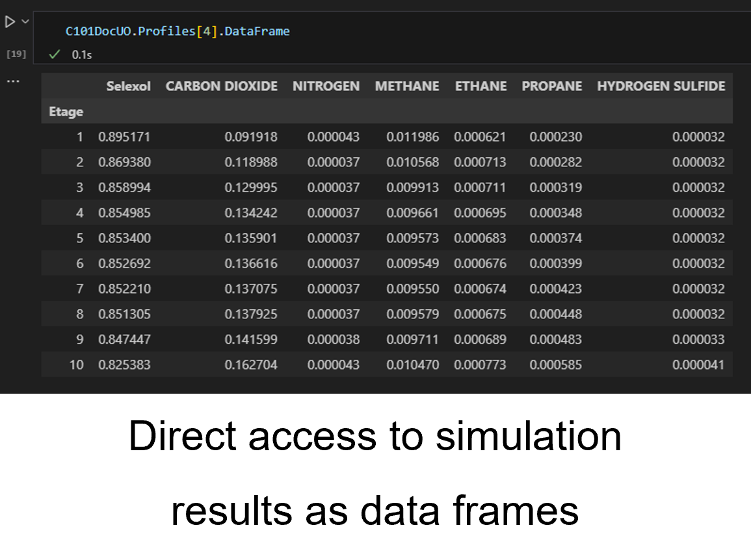Run the notebook cell with play icon
Image resolution: width=751 pixels, height=560 pixels.
click(x=10, y=22)
